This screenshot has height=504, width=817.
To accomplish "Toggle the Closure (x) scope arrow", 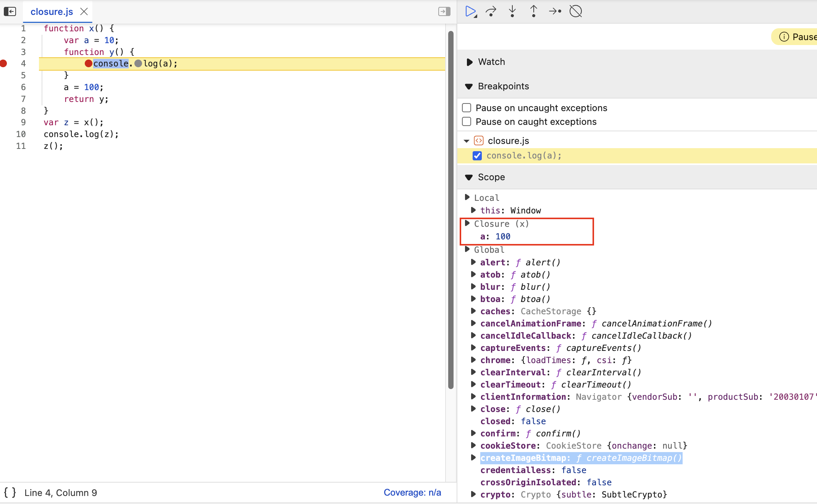I will [x=467, y=223].
